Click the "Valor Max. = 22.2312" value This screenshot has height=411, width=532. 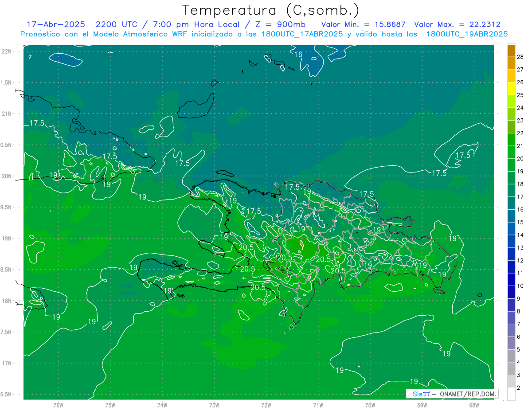(457, 24)
